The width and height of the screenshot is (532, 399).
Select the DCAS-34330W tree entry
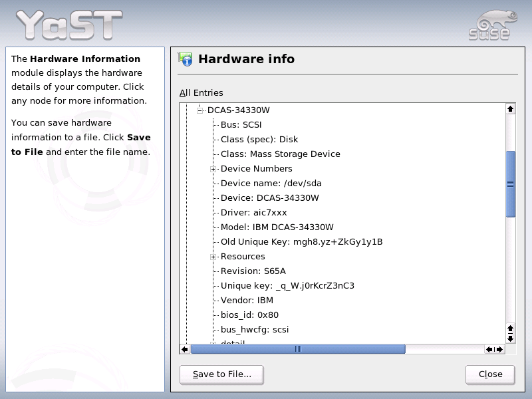(239, 110)
